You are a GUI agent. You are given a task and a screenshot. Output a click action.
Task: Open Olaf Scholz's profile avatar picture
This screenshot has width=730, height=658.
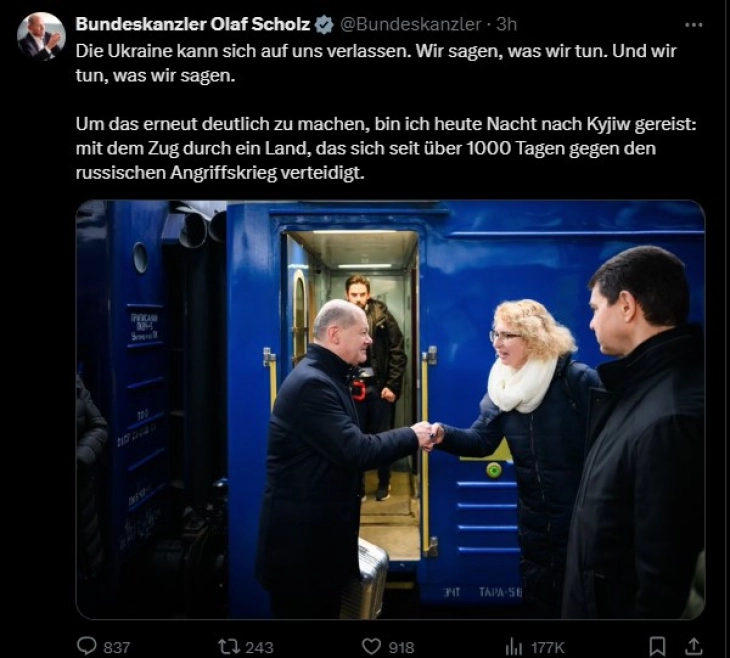click(41, 36)
